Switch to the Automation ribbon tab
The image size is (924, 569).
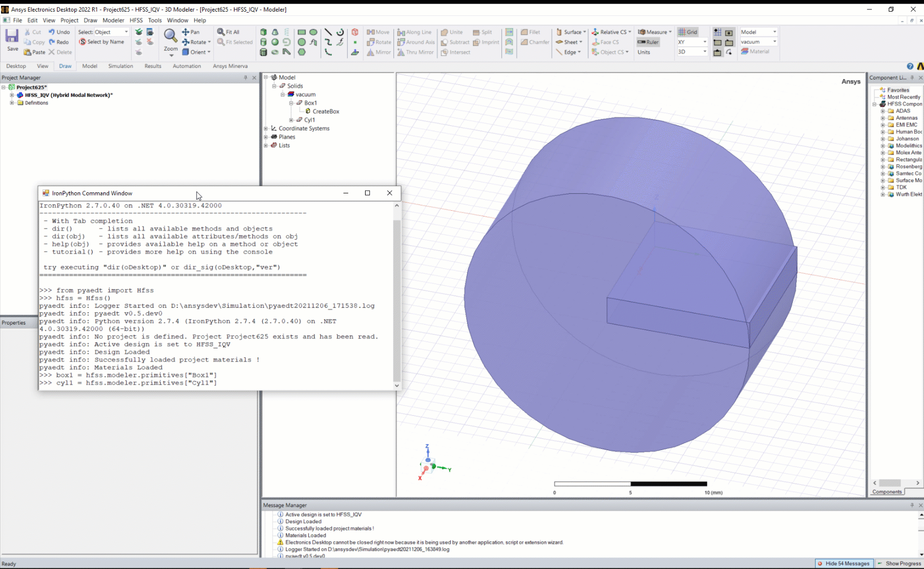[186, 66]
